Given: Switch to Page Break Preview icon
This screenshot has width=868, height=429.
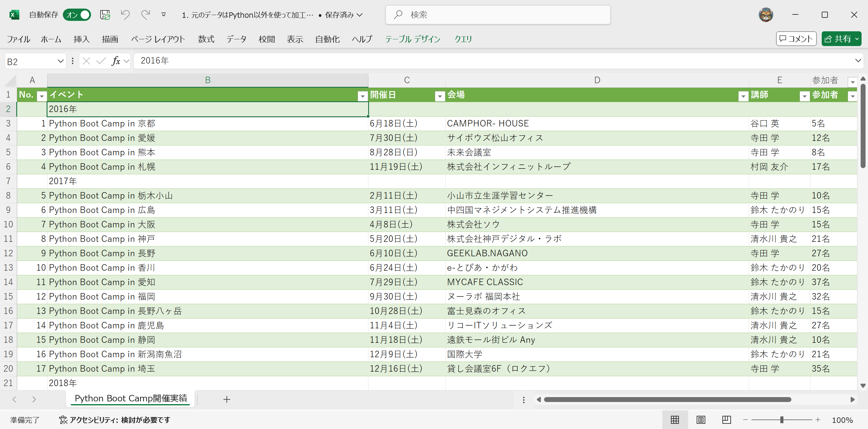Looking at the screenshot, I should tap(726, 420).
